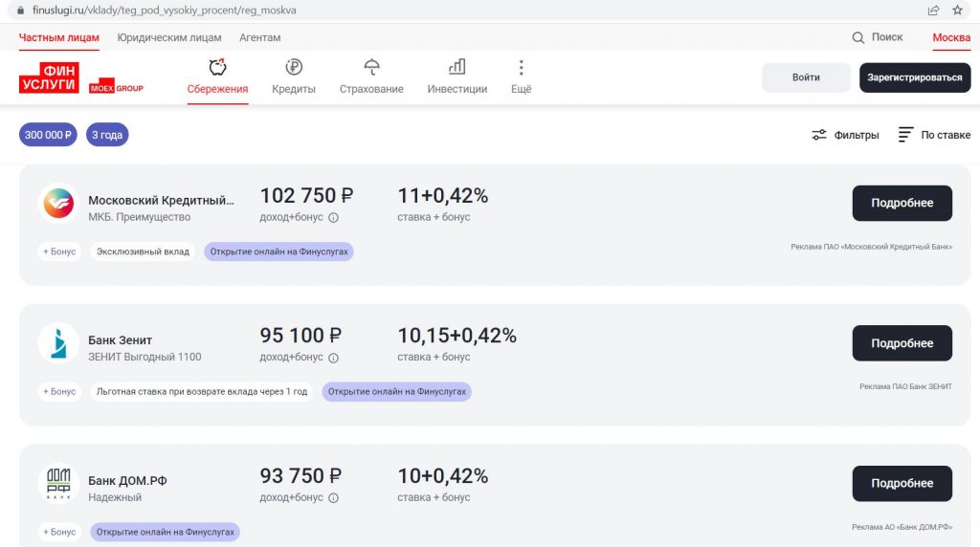Click the МКБ. Преимущество product name
980x547 pixels.
tap(140, 217)
